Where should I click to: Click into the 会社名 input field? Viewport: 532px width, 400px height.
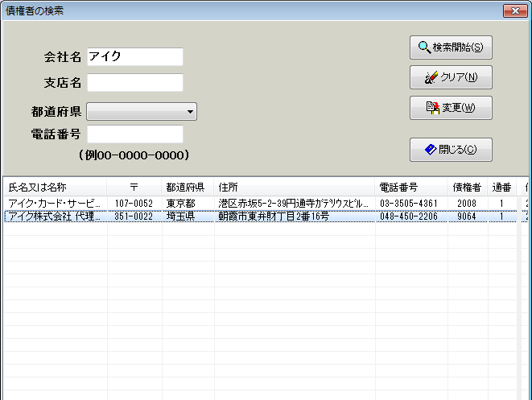click(x=134, y=57)
